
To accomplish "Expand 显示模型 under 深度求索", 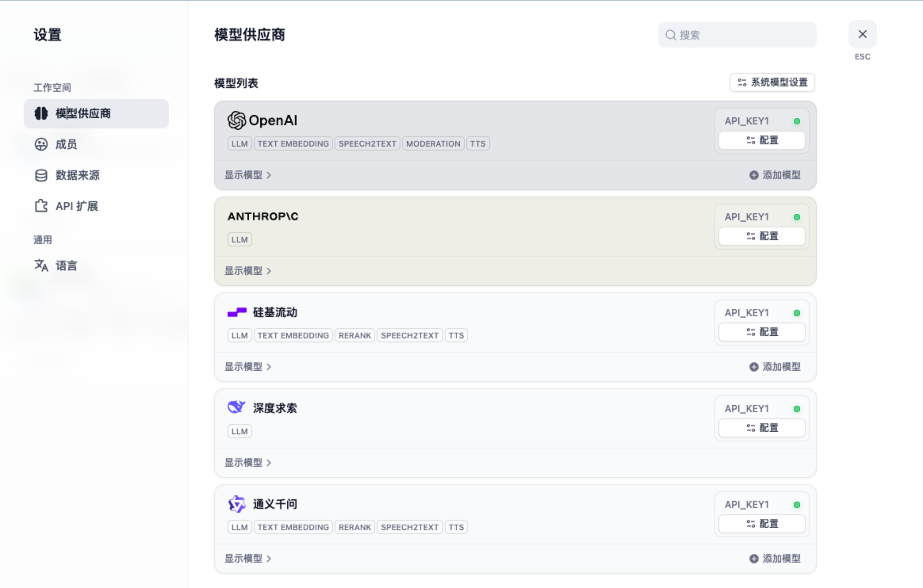I will coord(248,463).
